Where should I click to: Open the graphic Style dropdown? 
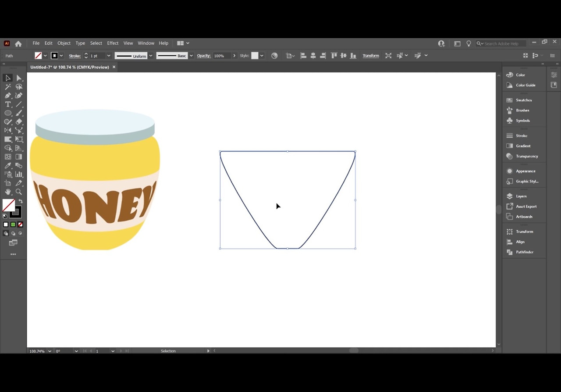[262, 56]
